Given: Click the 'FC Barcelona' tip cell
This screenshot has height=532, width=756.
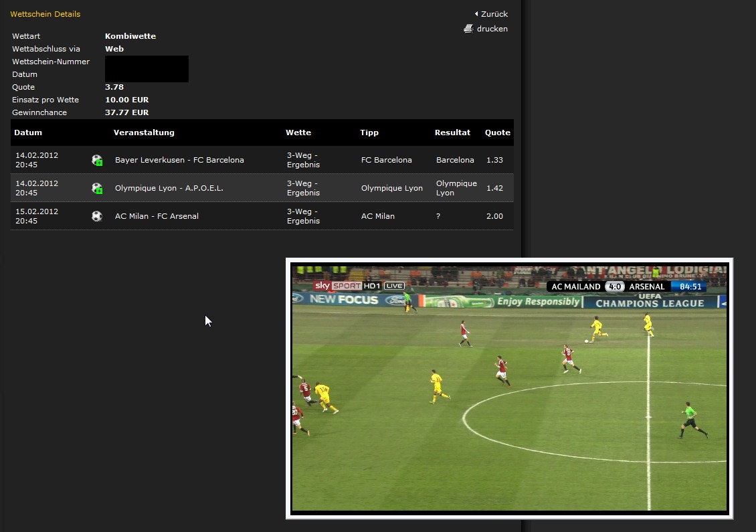Looking at the screenshot, I should click(386, 160).
